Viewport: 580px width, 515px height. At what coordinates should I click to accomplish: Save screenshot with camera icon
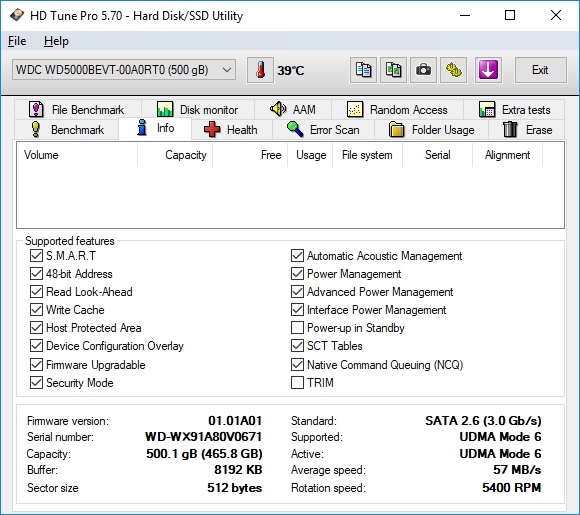(x=423, y=70)
